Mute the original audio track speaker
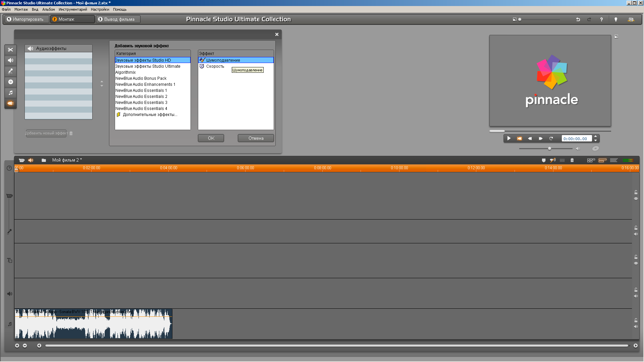The width and height of the screenshot is (644, 362). pos(636,234)
